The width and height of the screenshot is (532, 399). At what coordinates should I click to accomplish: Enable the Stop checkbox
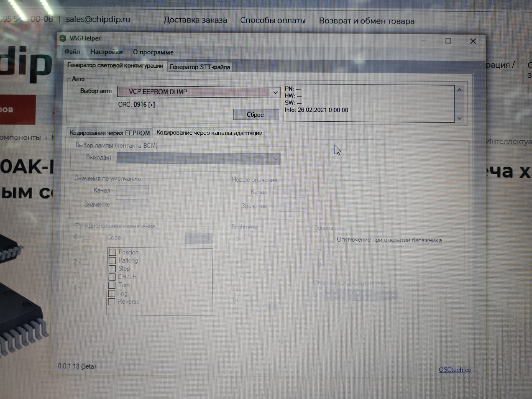click(x=112, y=269)
